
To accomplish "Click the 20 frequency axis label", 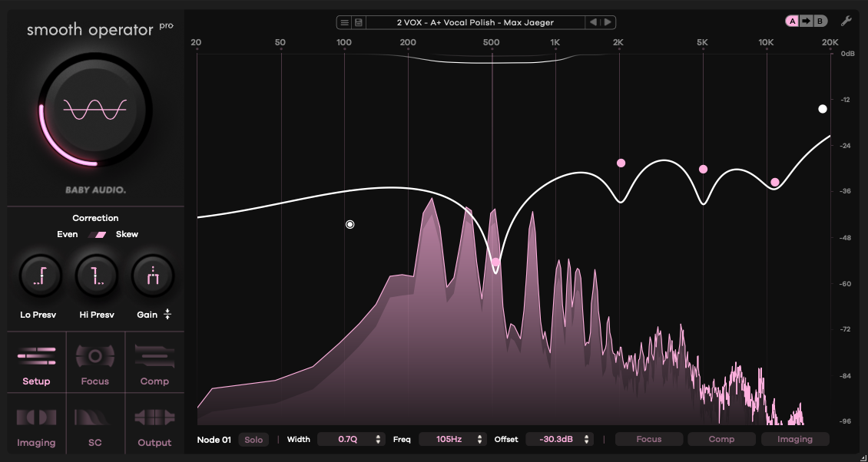I will click(195, 43).
